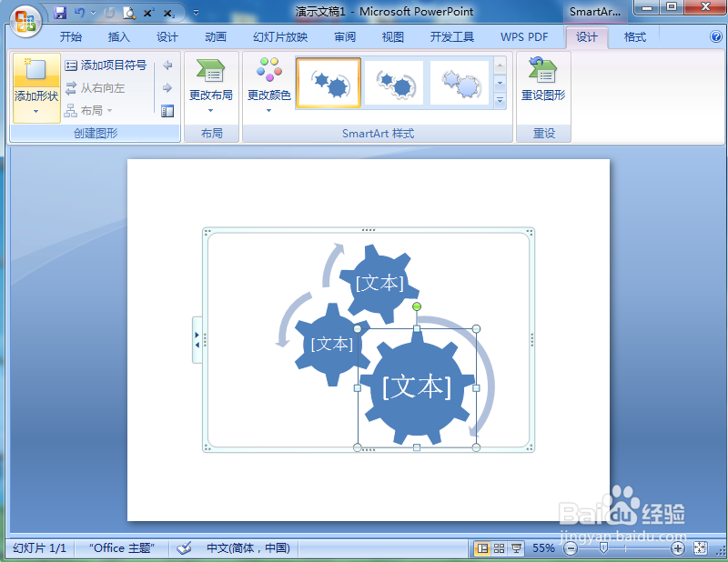Open the 动画 tab
This screenshot has height=562, width=728.
(x=216, y=37)
